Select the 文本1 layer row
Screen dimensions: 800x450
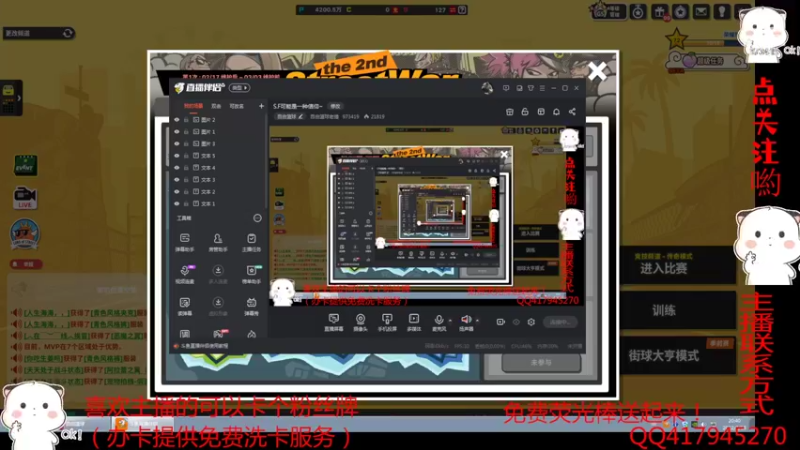(217, 204)
